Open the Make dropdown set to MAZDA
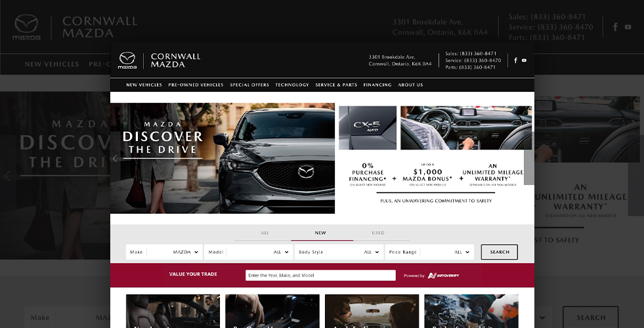The height and width of the screenshot is (328, 644). tap(164, 252)
